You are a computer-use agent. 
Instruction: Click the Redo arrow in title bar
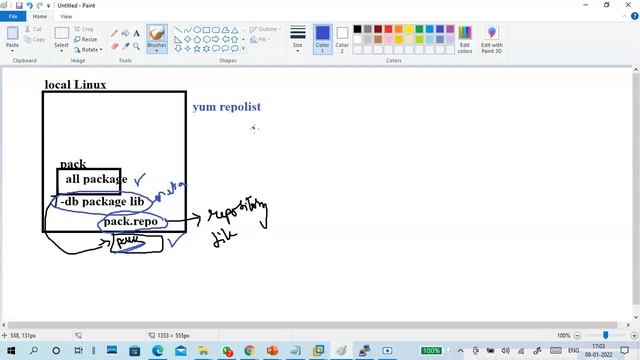point(40,5)
